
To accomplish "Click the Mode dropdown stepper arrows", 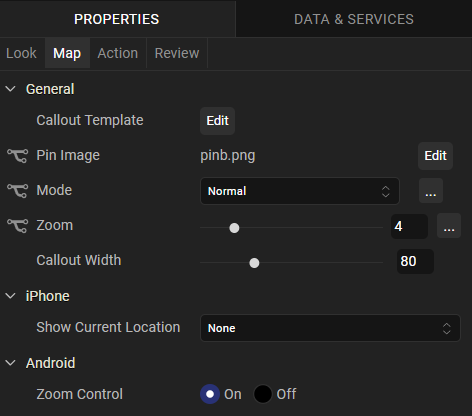I will pos(386,191).
